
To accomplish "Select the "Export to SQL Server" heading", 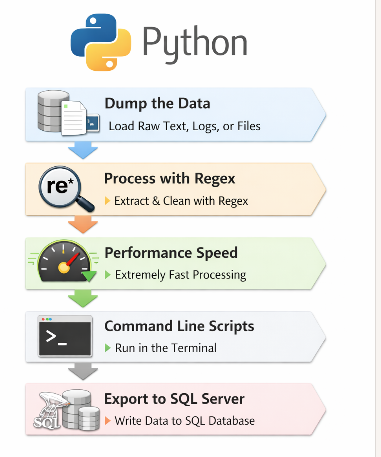I will pyautogui.click(x=174, y=399).
